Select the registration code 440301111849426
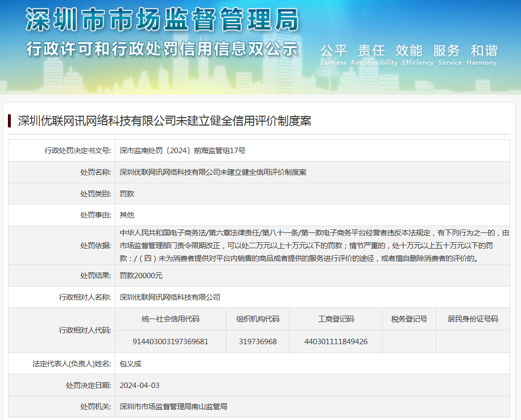Image resolution: width=521 pixels, height=420 pixels. [x=336, y=342]
